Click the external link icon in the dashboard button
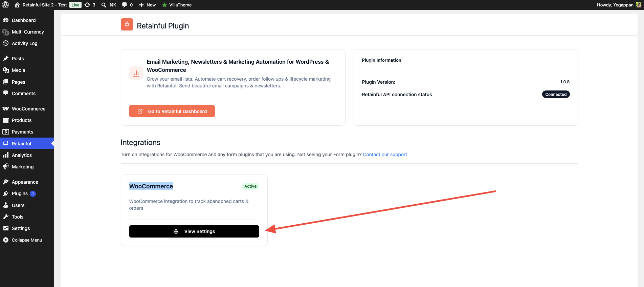Screen dimensions: 644x287 [140, 111]
